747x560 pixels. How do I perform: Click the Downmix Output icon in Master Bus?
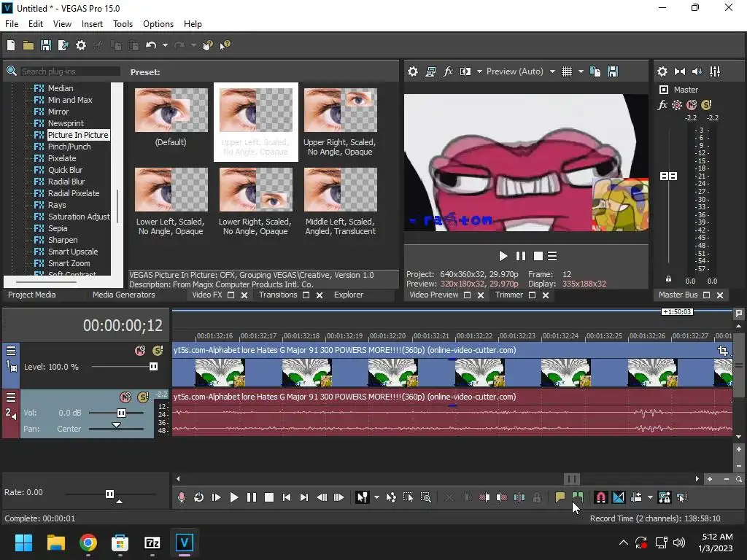point(680,71)
